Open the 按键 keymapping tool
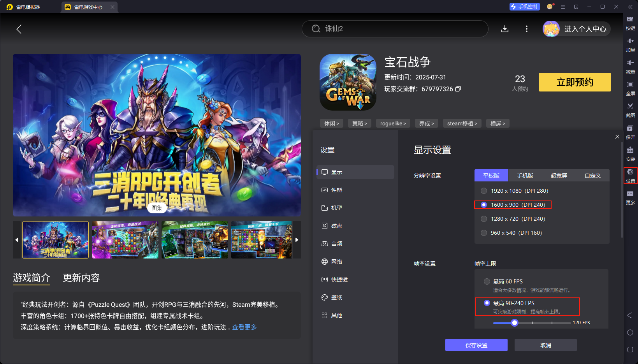The height and width of the screenshot is (364, 638). coord(630,23)
